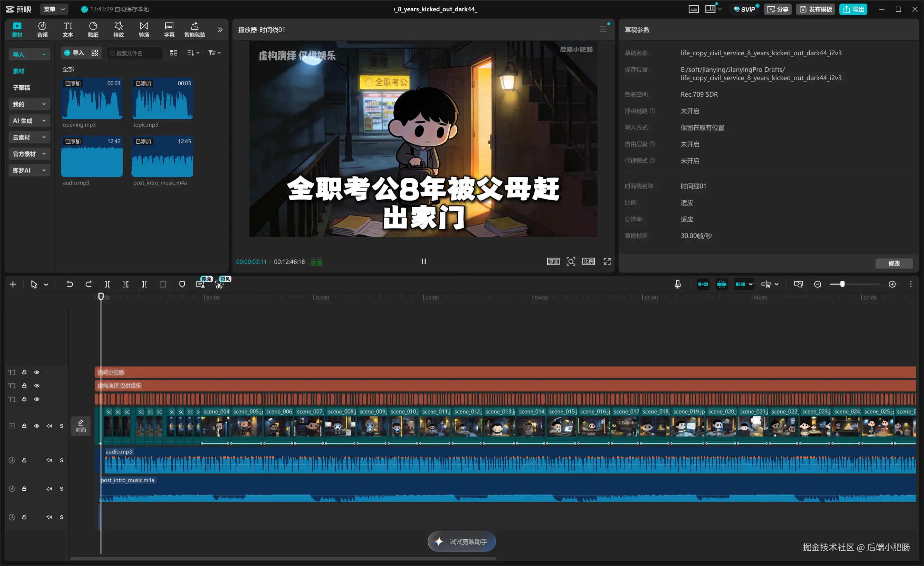Switch media view with the thumbnail-layout icon

(173, 53)
